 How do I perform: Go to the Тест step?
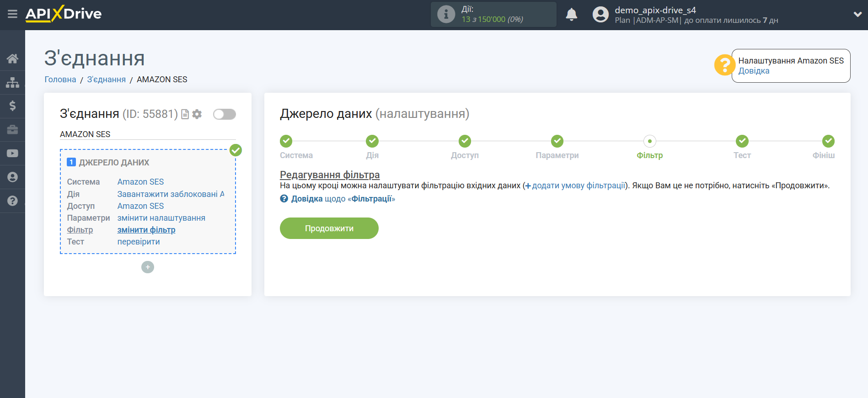tap(742, 142)
